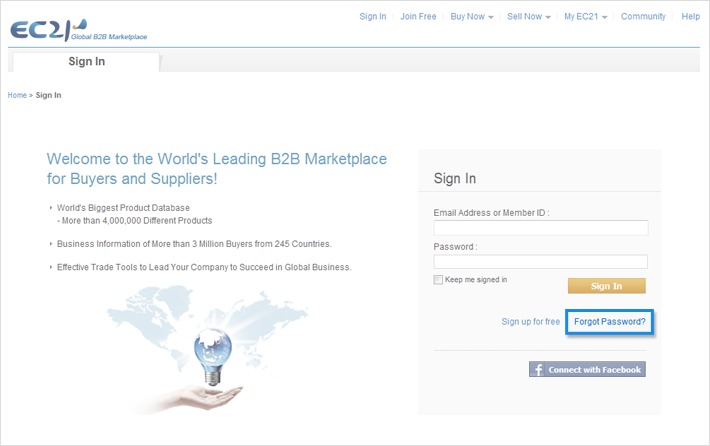The height and width of the screenshot is (446, 710).
Task: Open the Sign up for free link
Action: point(531,322)
